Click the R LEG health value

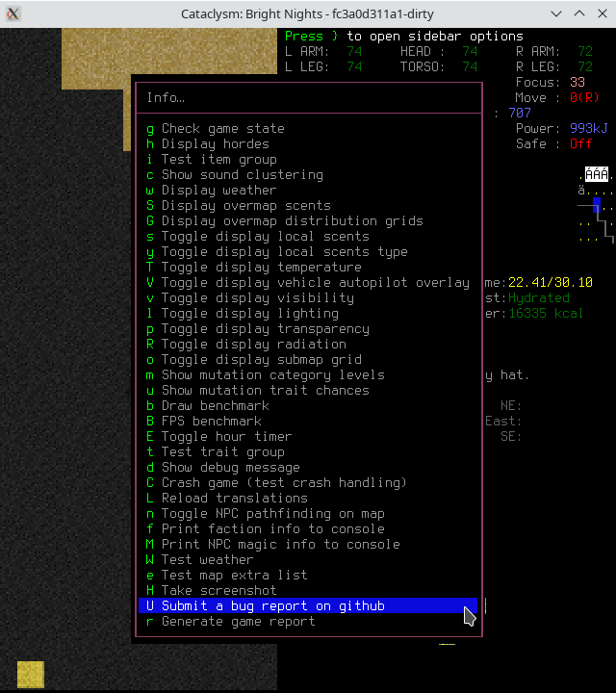click(x=585, y=67)
